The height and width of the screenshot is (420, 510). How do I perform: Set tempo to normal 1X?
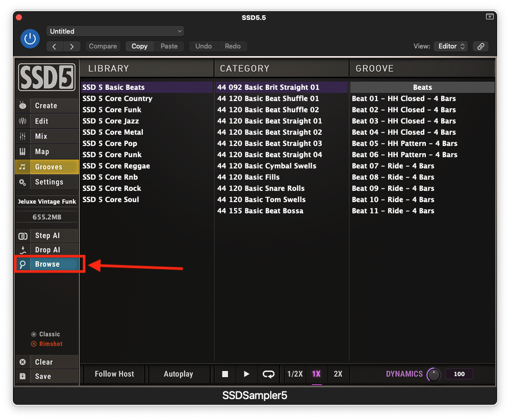tap(317, 374)
